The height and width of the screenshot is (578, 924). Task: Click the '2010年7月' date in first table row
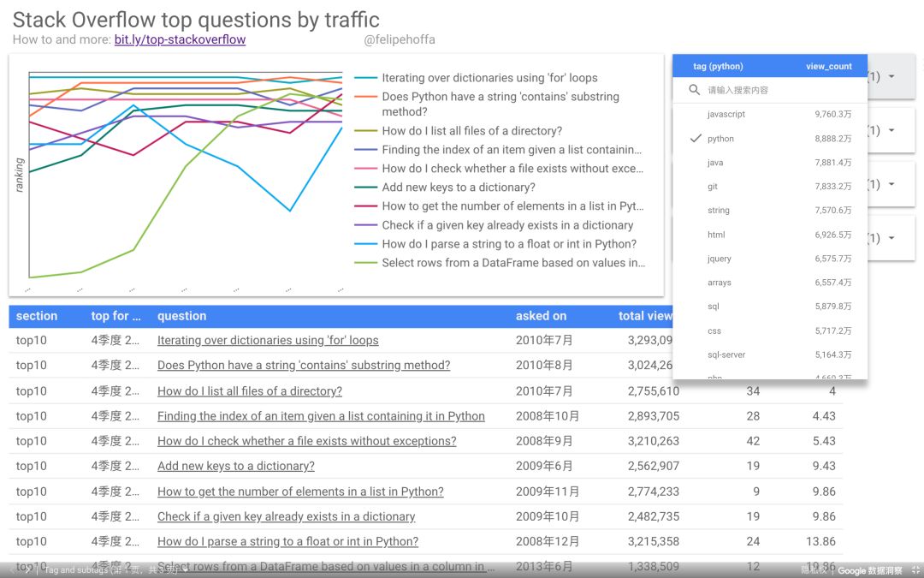(544, 340)
